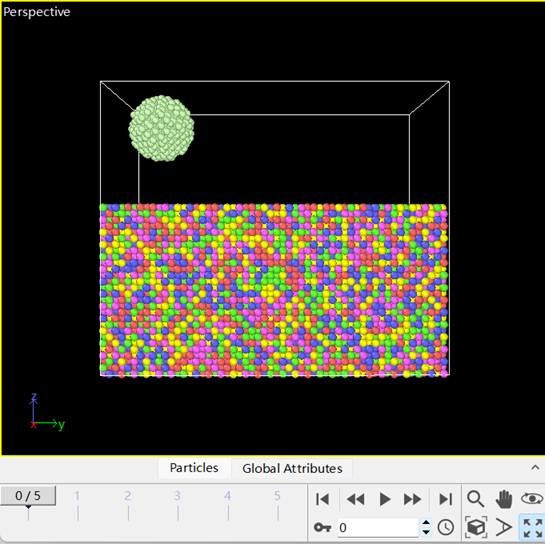Image resolution: width=545 pixels, height=544 pixels.
Task: Play the animation
Action: click(x=384, y=499)
